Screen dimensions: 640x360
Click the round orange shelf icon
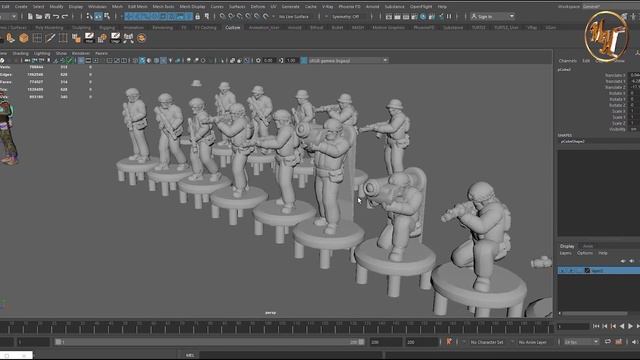[x=141, y=38]
